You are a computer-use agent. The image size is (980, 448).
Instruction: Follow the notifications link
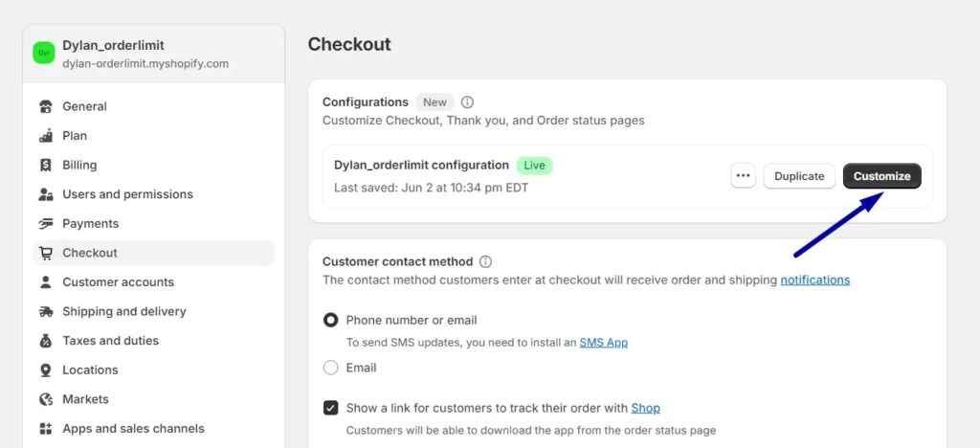coord(815,280)
